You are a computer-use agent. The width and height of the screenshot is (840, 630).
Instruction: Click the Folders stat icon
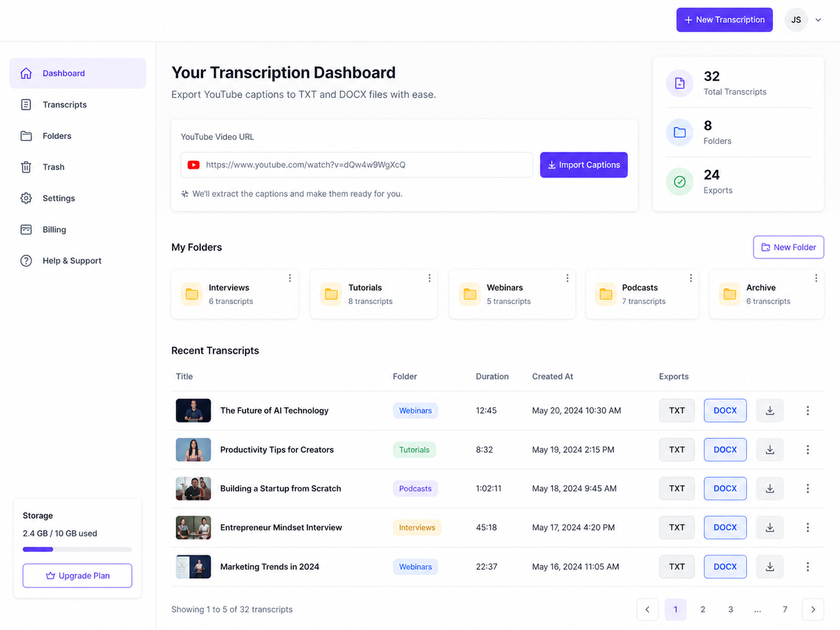[679, 132]
